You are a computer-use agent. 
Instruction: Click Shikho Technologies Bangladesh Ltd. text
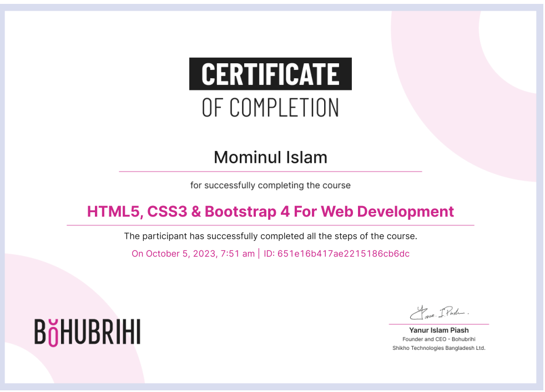click(438, 348)
